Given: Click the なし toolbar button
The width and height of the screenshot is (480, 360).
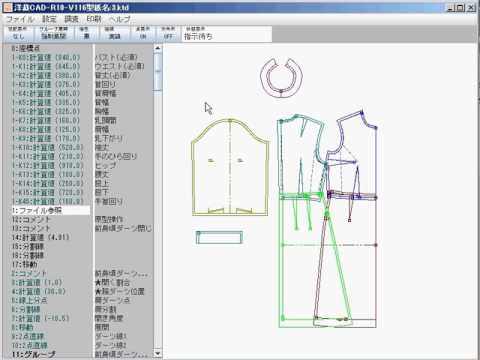Looking at the screenshot, I should [18, 34].
